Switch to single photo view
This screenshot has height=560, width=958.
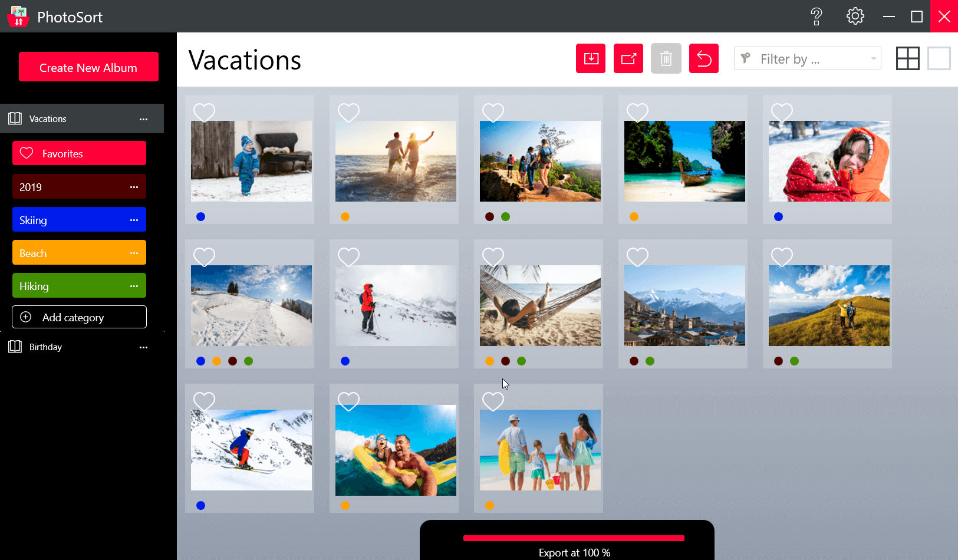(x=939, y=58)
